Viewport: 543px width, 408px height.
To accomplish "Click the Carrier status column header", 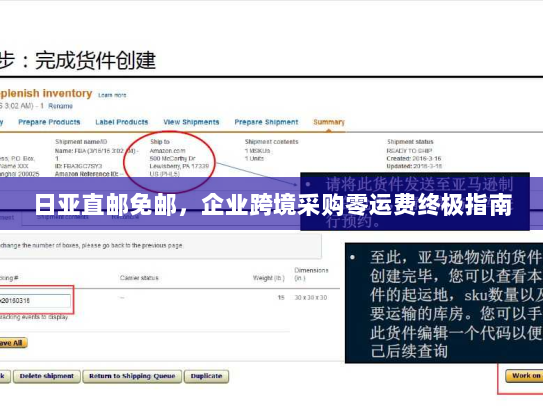I will [139, 278].
